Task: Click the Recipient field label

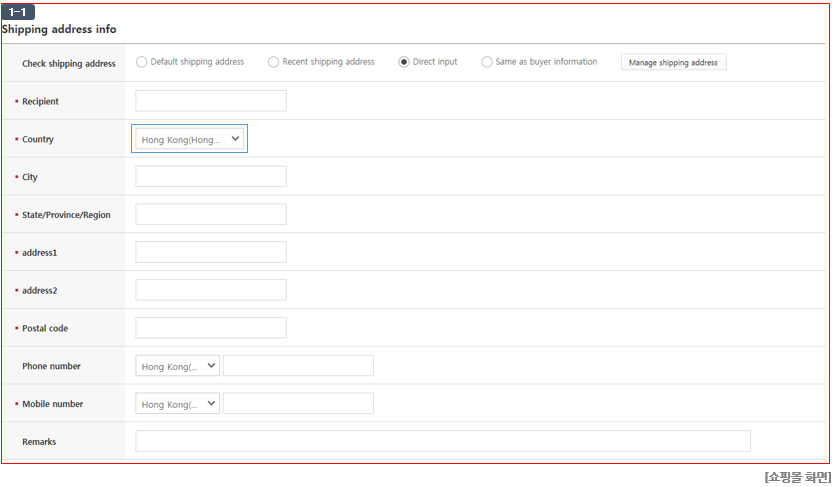Action: tap(40, 101)
